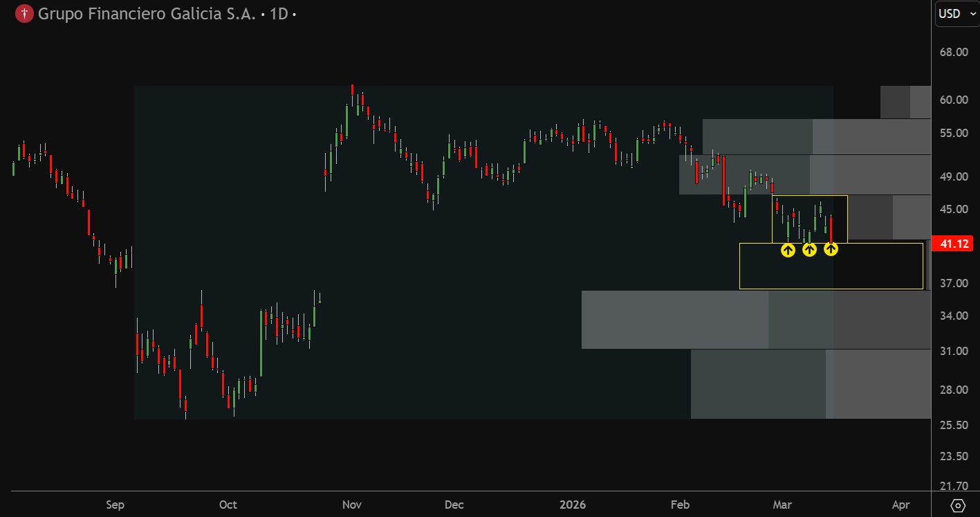Click the Apr label on time axis
The image size is (980, 517).
point(901,505)
